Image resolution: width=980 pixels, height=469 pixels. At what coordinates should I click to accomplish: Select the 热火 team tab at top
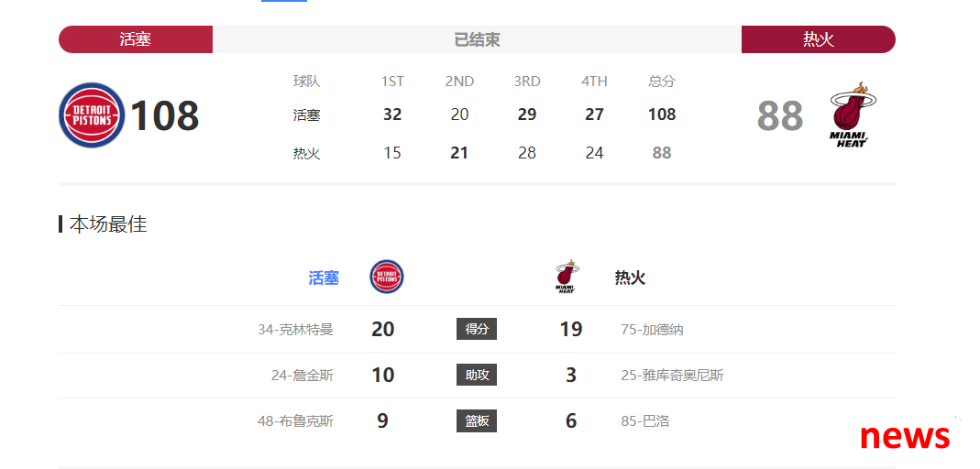pyautogui.click(x=818, y=39)
